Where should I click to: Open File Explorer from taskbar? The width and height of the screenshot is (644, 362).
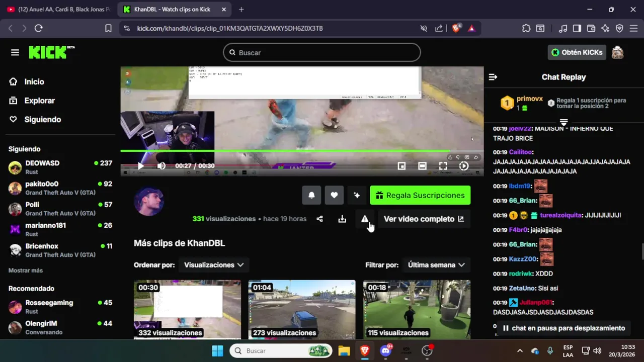pos(344,350)
